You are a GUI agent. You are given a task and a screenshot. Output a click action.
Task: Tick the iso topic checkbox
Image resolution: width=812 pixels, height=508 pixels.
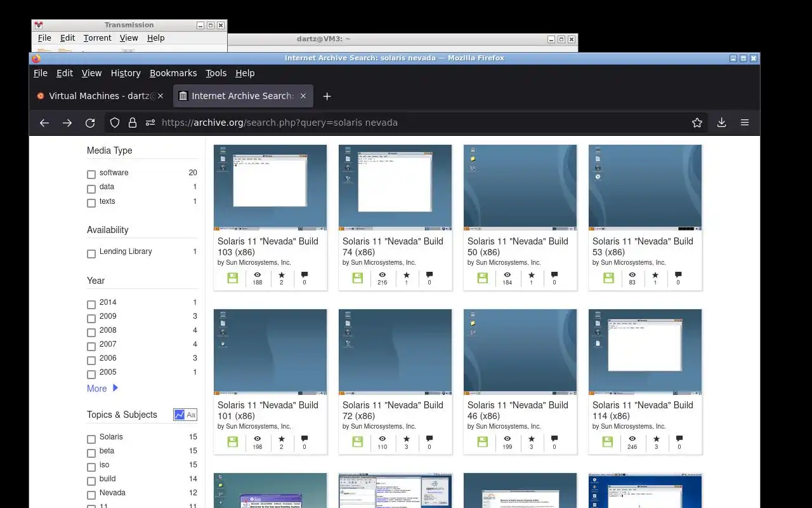click(x=91, y=467)
